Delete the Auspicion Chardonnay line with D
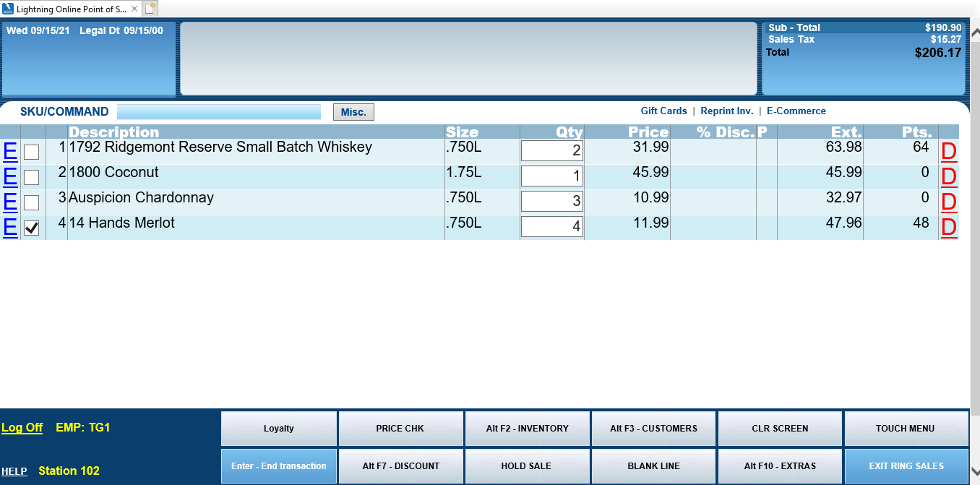The image size is (980, 485). click(x=948, y=202)
